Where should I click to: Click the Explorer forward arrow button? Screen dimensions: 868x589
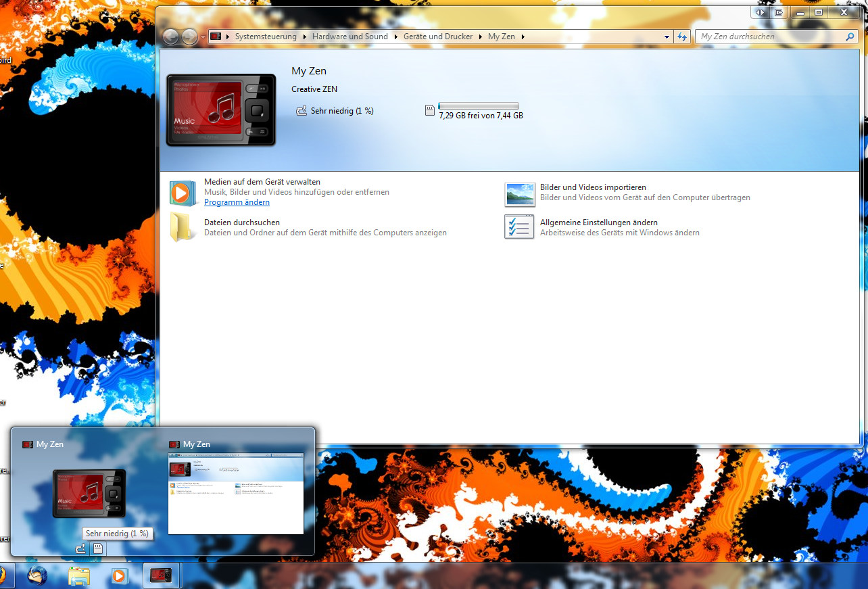pos(190,37)
